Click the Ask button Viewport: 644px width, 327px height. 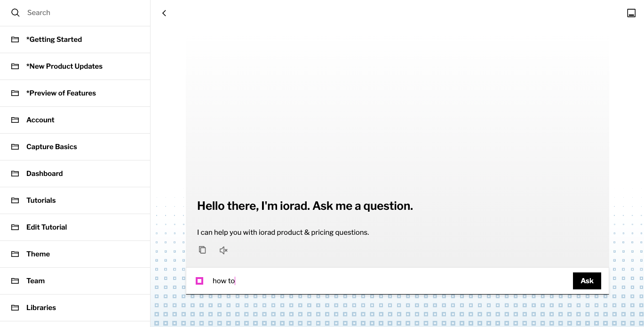587,281
